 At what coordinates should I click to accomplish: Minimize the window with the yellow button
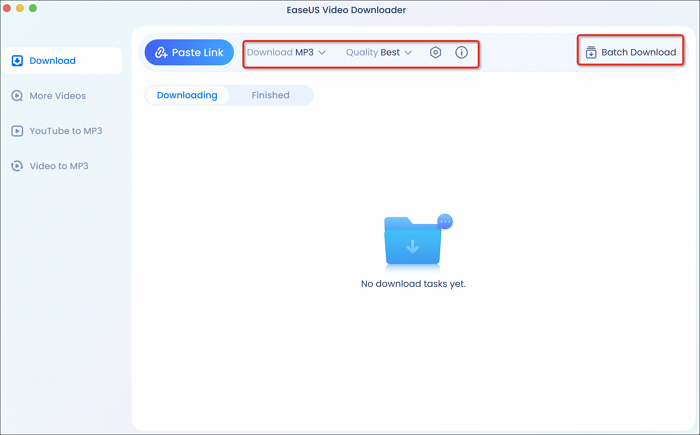[20, 8]
